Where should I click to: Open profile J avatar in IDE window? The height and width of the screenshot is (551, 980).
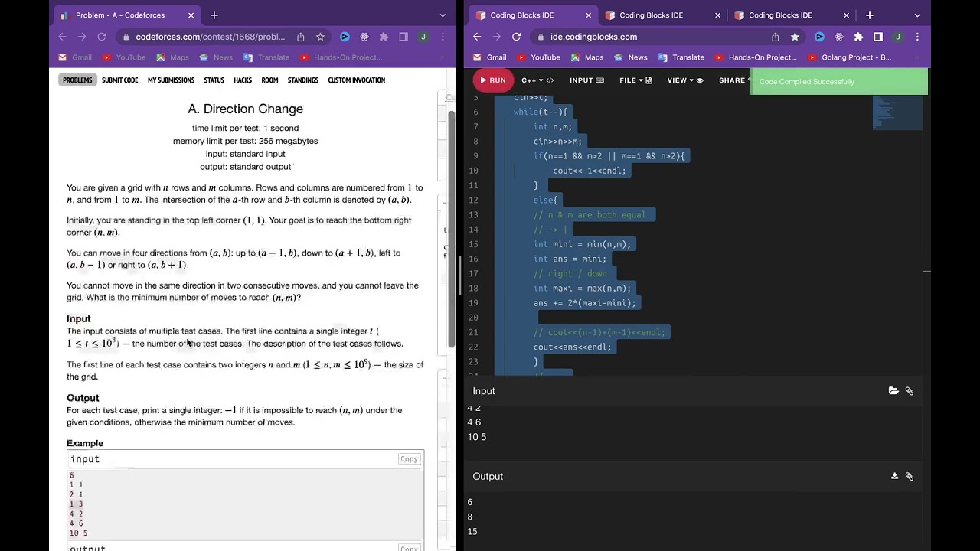pyautogui.click(x=898, y=37)
